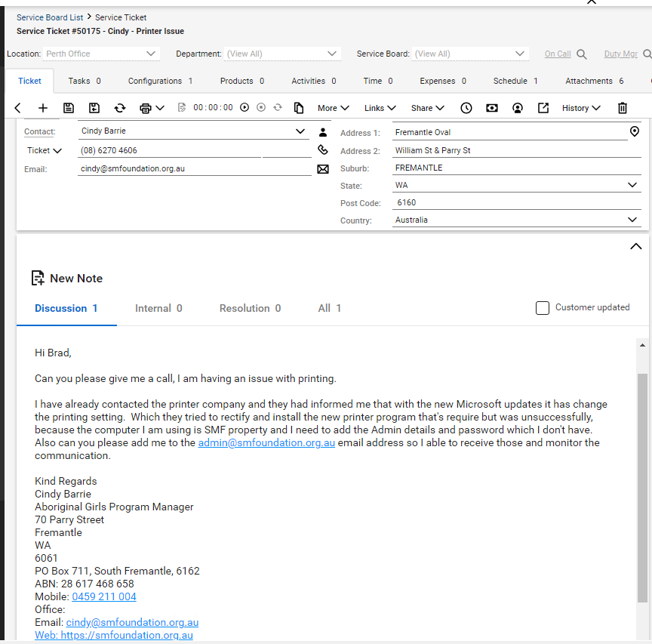Click the Address 2 field William St & Parry St
The image size is (652, 644).
pyautogui.click(x=517, y=150)
